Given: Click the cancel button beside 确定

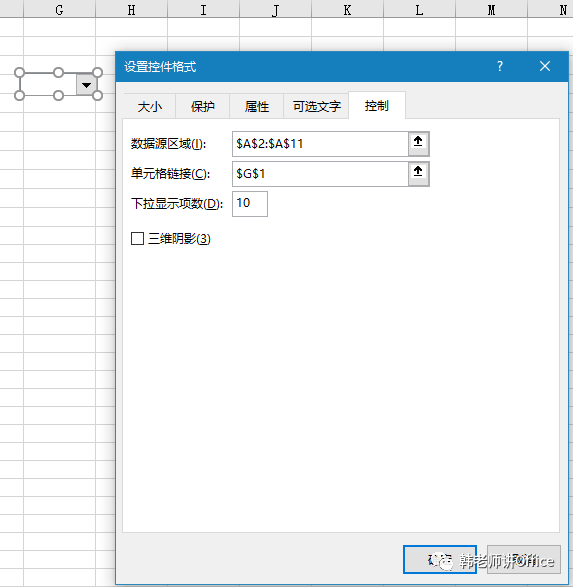Looking at the screenshot, I should coord(524,560).
